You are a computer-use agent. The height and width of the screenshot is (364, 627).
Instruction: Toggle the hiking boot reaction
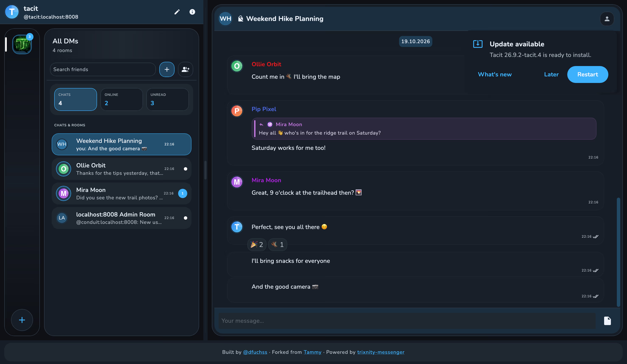[x=277, y=245]
